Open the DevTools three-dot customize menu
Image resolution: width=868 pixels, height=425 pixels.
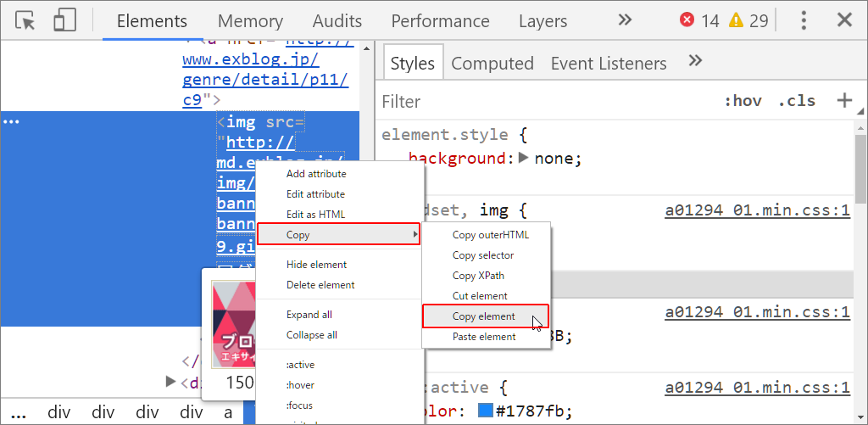[x=804, y=21]
